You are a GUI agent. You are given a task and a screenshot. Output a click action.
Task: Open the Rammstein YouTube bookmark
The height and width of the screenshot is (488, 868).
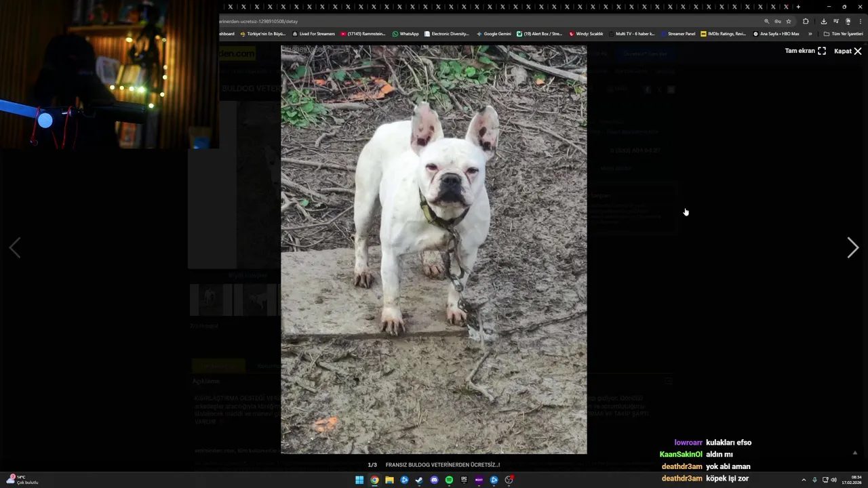(x=363, y=34)
